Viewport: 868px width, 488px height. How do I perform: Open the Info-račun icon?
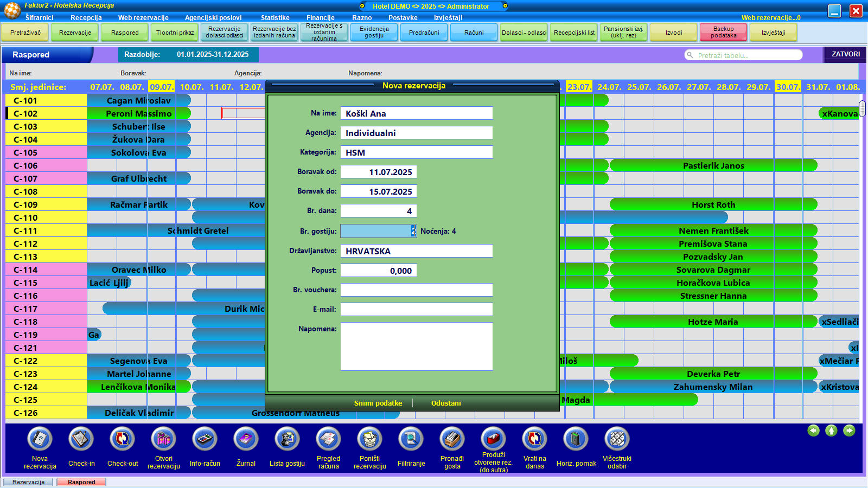click(x=205, y=439)
